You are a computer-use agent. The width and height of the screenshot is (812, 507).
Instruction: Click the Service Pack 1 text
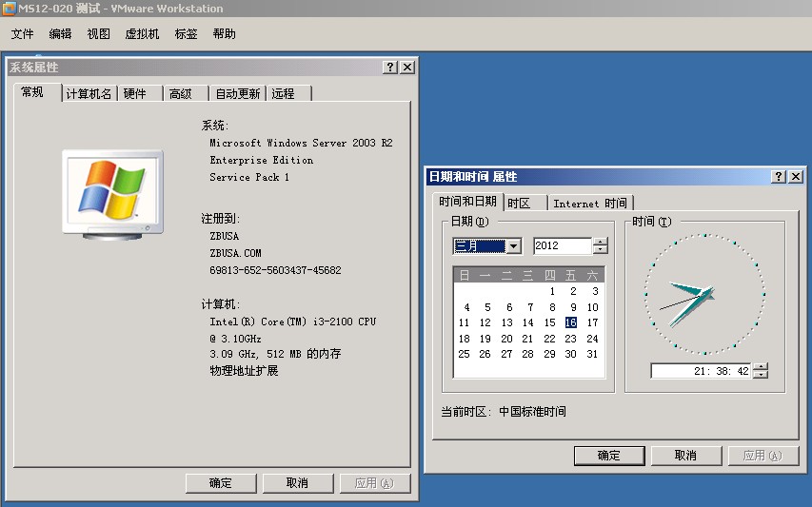point(249,177)
